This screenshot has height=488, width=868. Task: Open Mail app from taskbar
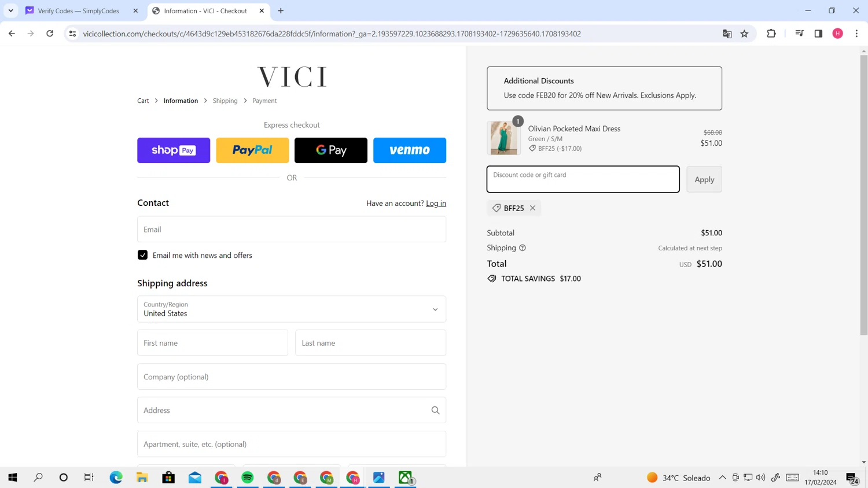(x=195, y=478)
